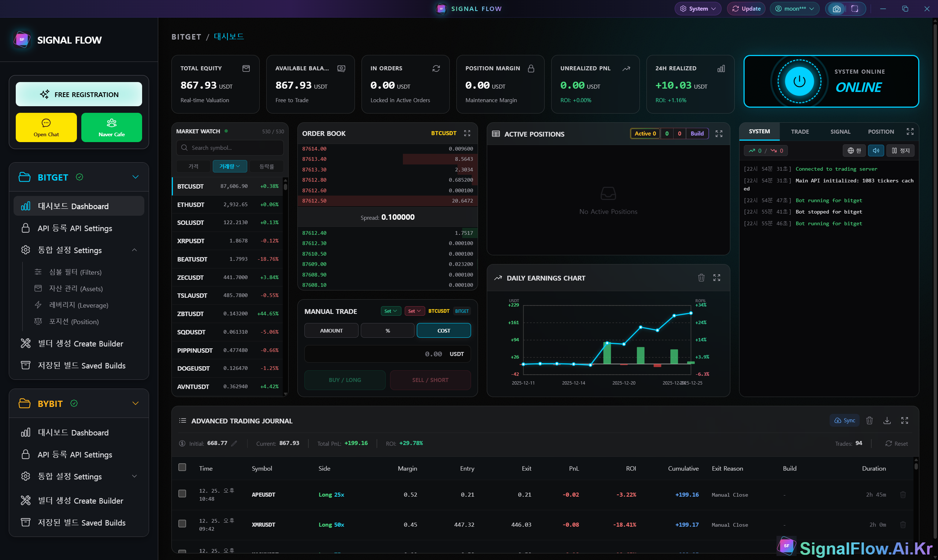This screenshot has height=560, width=938.
Task: Toggle the system online power button
Action: coord(799,81)
